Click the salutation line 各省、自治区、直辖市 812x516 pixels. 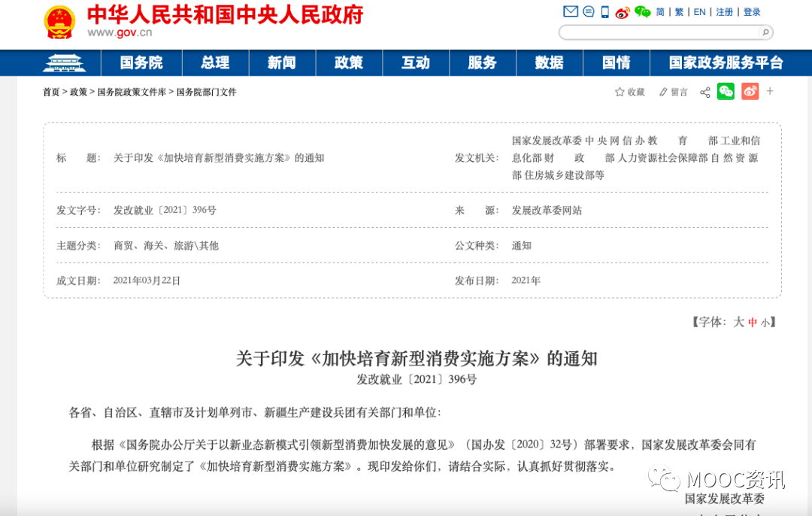click(255, 412)
